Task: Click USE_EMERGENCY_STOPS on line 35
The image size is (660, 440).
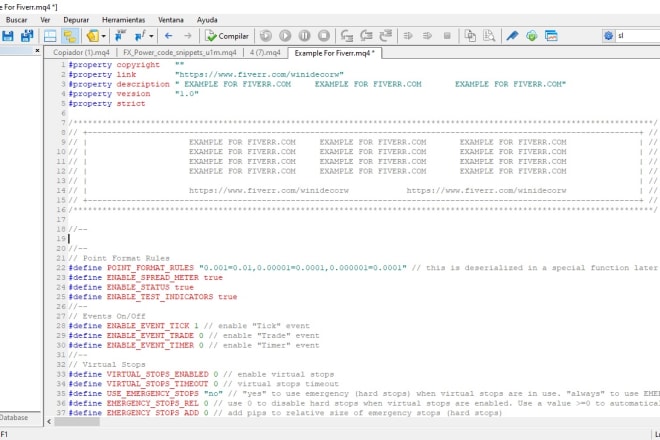Action: 152,394
